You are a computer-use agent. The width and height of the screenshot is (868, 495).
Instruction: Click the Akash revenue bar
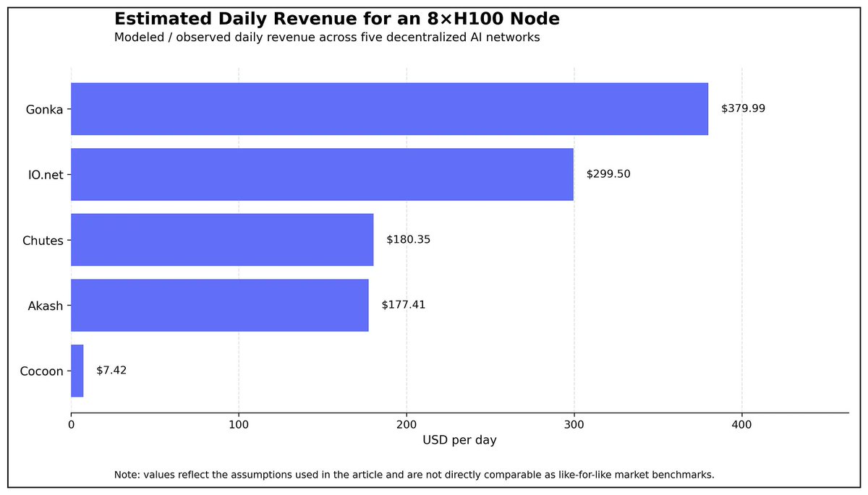point(220,305)
